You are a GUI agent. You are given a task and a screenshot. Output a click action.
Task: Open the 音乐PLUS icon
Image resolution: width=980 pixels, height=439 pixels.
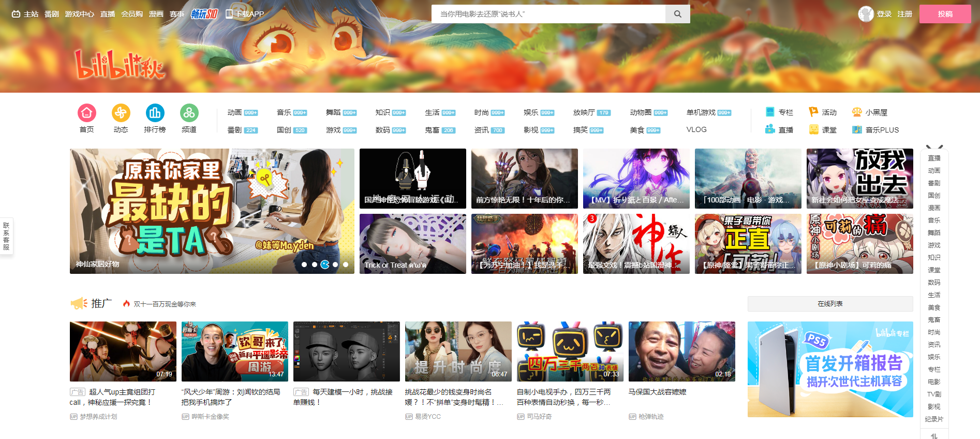tap(857, 129)
